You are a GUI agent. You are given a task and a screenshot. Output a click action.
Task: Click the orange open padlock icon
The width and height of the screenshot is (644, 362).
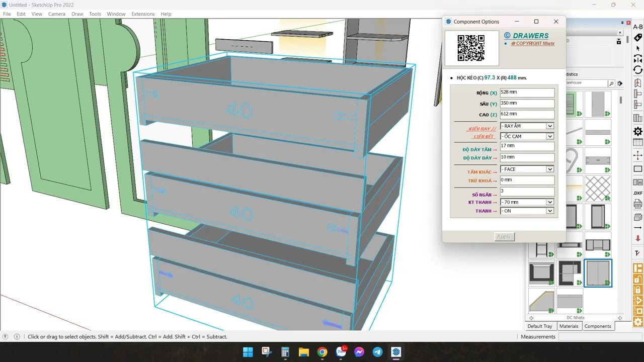[637, 279]
